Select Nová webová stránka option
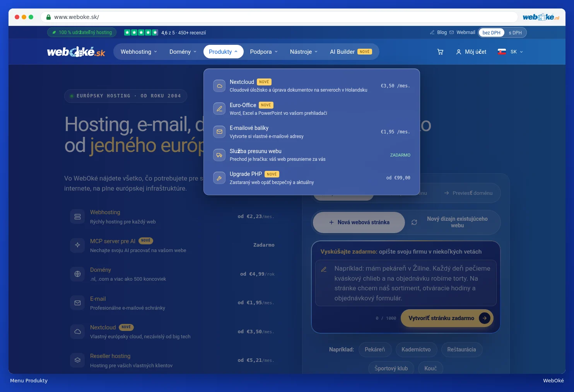 359,222
